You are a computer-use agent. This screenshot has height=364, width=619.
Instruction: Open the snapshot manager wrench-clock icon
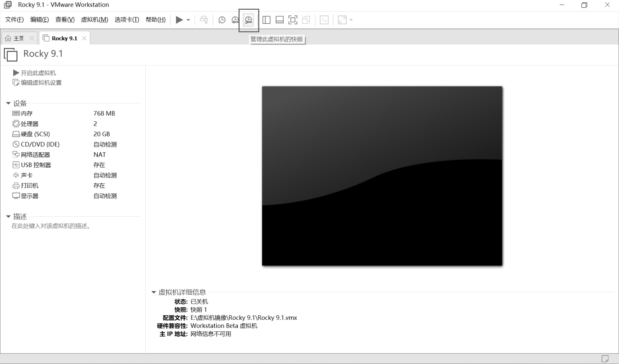(x=248, y=20)
